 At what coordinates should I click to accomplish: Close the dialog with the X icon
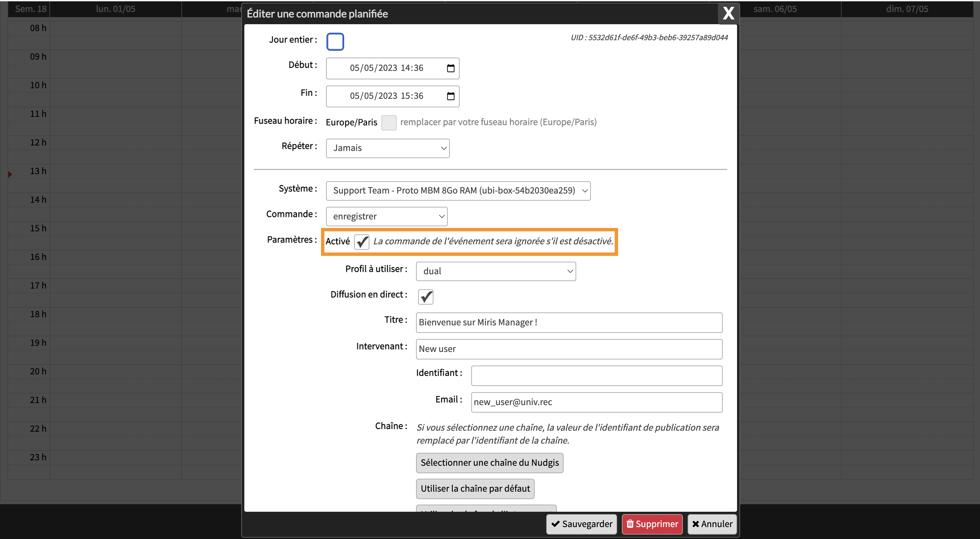pyautogui.click(x=728, y=14)
